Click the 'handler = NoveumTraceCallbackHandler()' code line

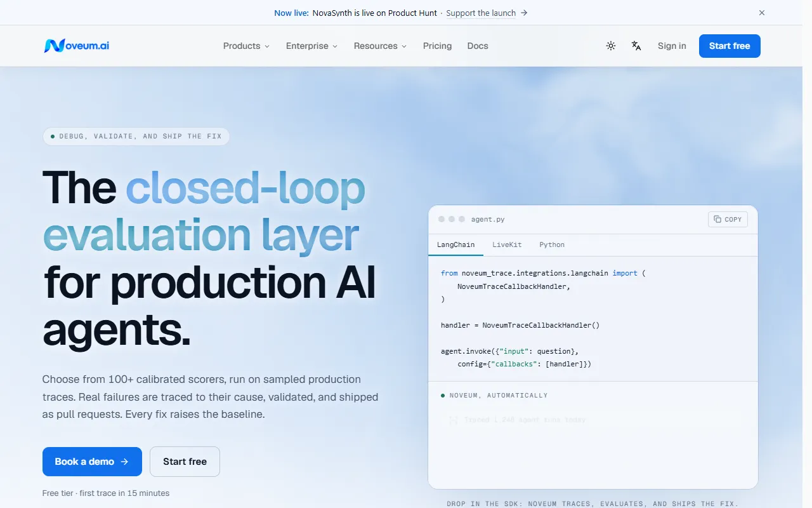coord(520,325)
